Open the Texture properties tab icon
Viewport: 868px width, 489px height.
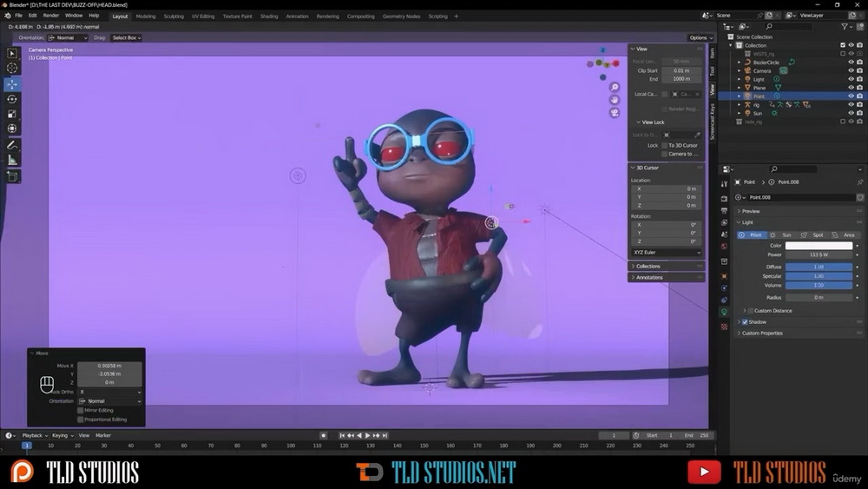[x=724, y=327]
